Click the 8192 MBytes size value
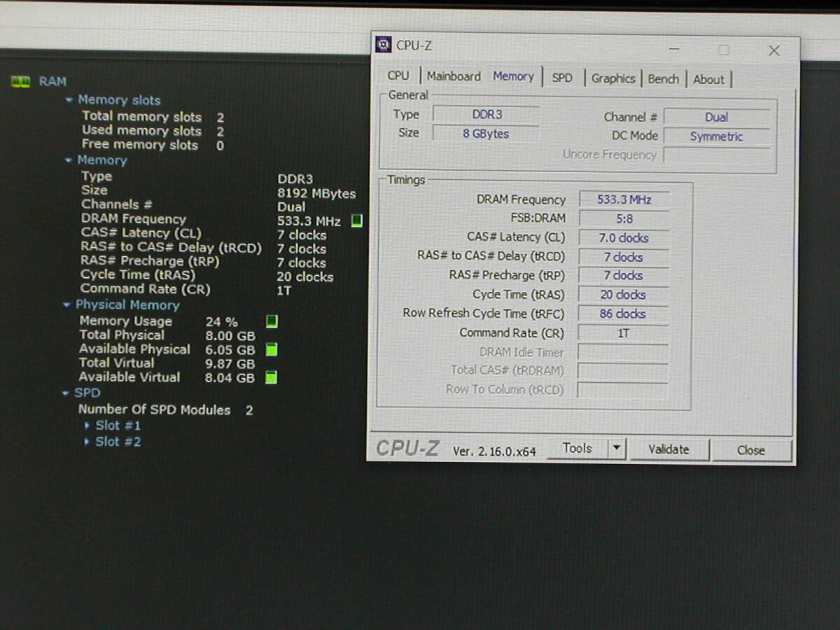The width and height of the screenshot is (840, 630). (316, 193)
